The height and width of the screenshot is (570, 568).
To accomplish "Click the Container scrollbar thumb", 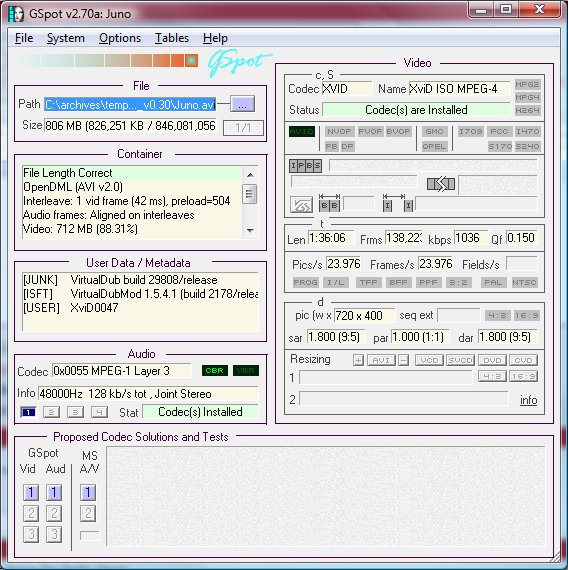I will pos(249,194).
